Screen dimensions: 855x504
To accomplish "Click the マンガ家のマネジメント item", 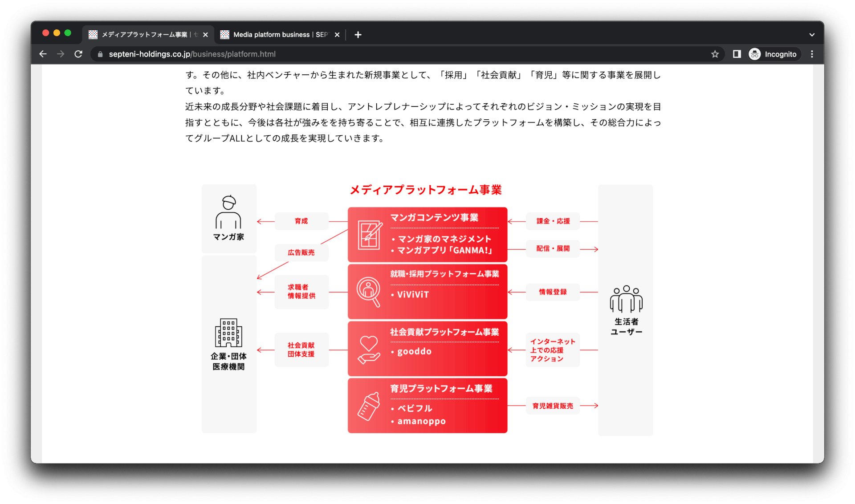I will tap(441, 239).
